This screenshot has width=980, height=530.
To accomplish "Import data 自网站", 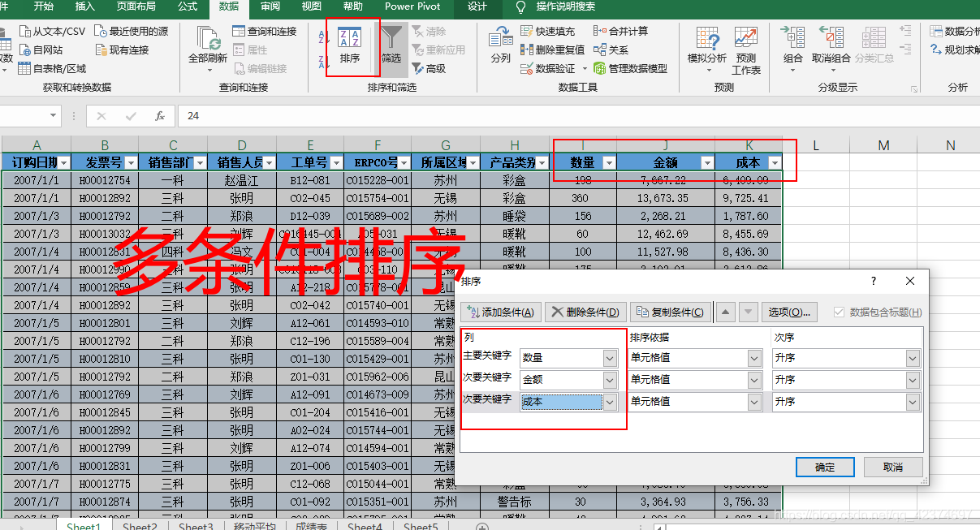I will click(41, 50).
